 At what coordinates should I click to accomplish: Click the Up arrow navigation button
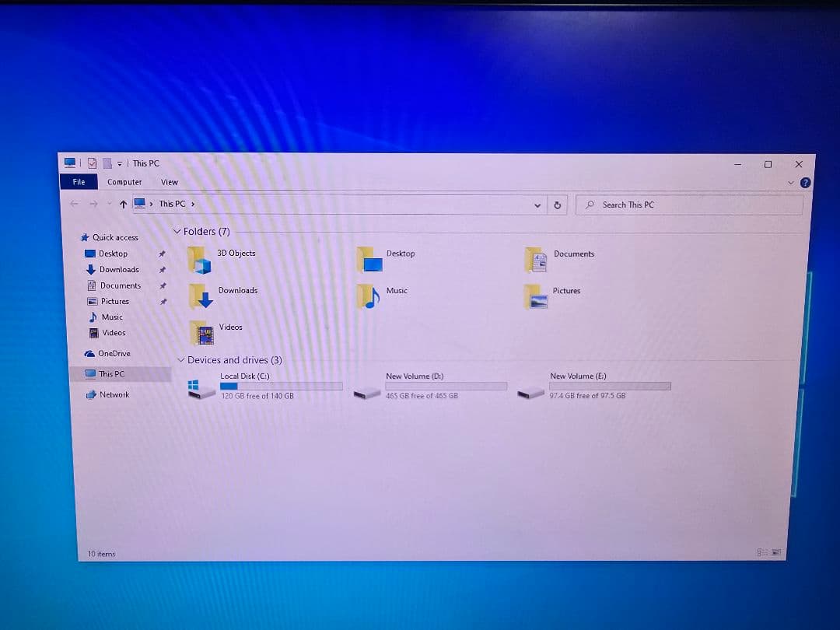tap(123, 203)
